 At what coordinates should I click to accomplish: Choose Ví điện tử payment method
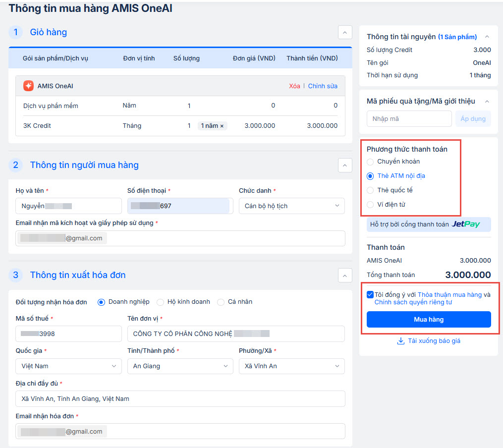[x=370, y=205]
